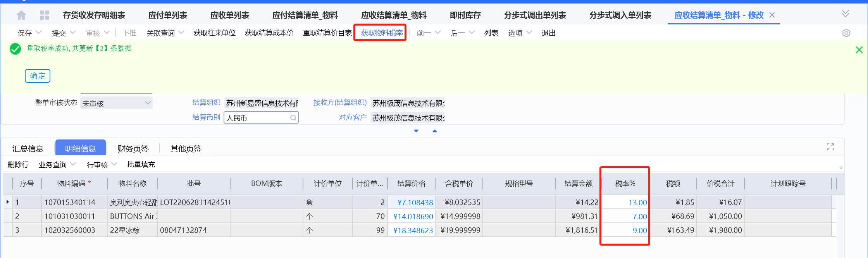Viewport: 868px width, 258px height.
Task: Switch to 应付单列表 tab
Action: tap(168, 15)
